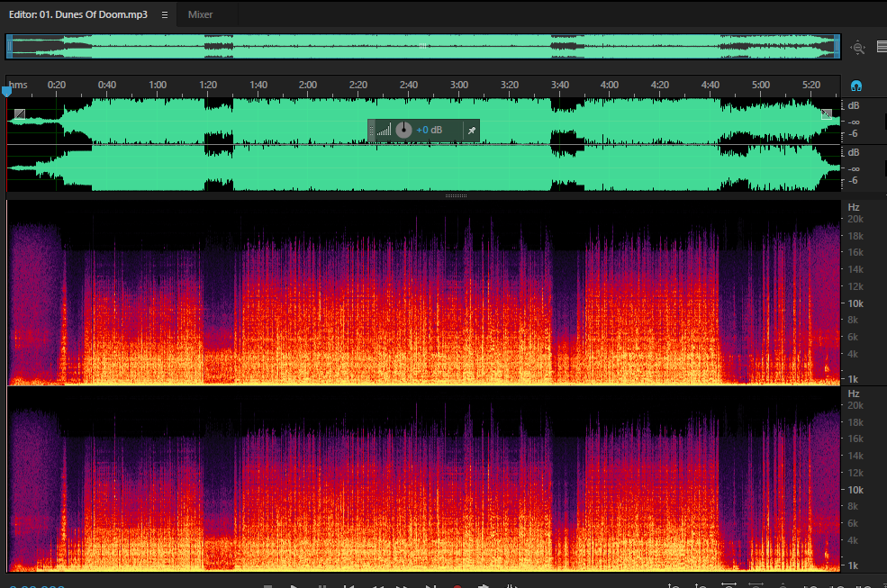Click inside the left channel waveform
887x588 pixels.
point(424,121)
